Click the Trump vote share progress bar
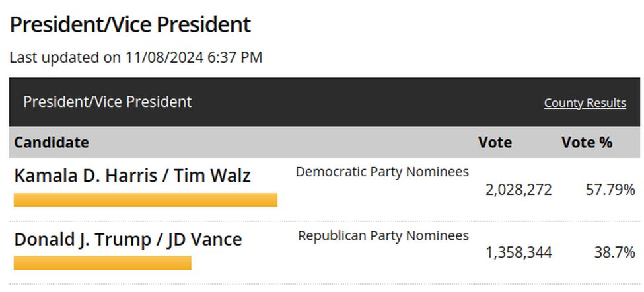This screenshot has width=644, height=292. tap(102, 263)
